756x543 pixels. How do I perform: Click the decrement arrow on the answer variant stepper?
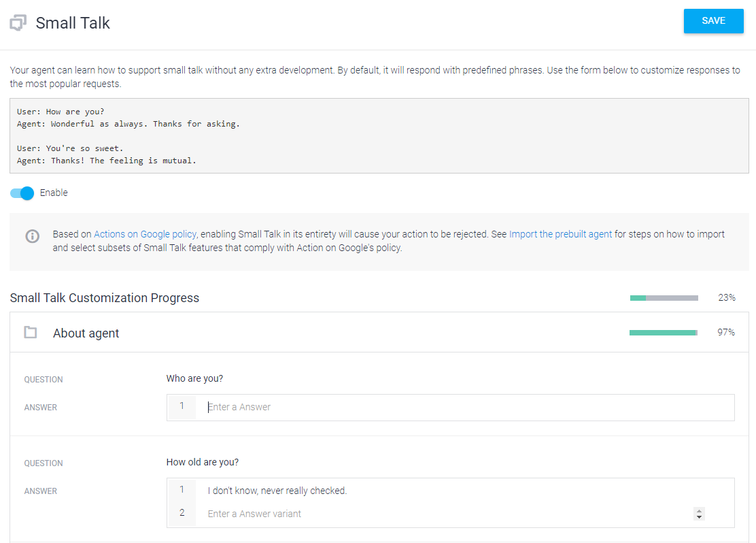click(x=699, y=516)
